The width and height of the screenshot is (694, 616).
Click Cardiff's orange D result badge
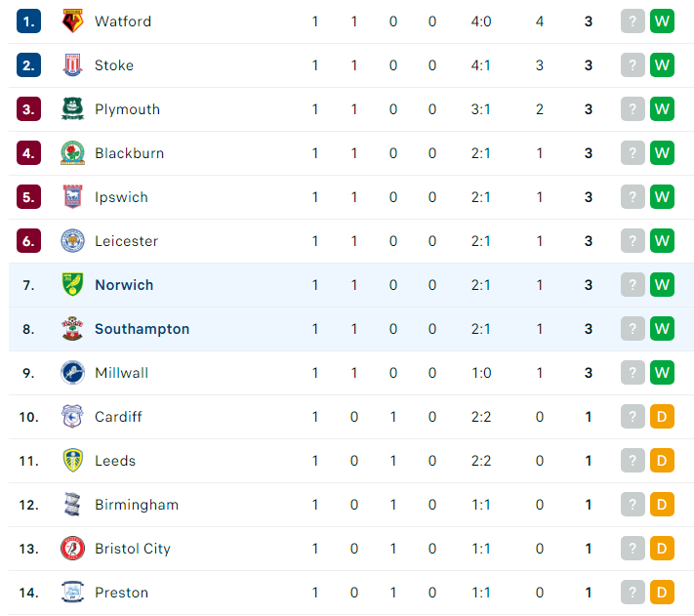[662, 417]
